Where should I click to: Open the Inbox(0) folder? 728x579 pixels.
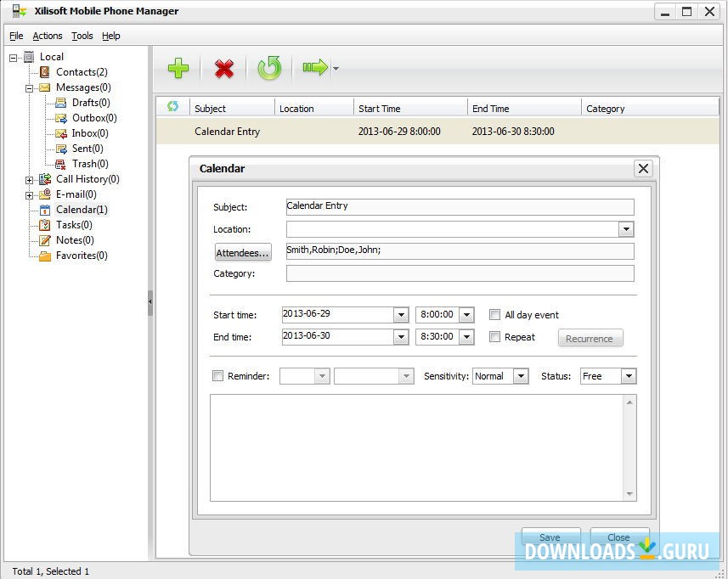(89, 133)
